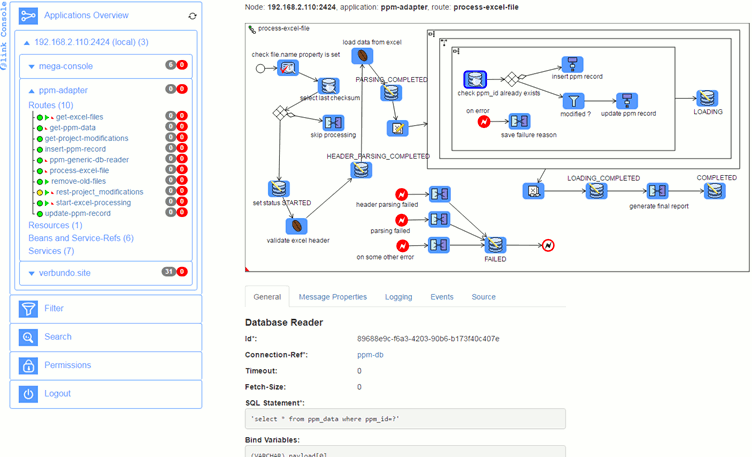Expand the verbundo.site application panel
Screen dimensions: 752x457
click(34, 272)
